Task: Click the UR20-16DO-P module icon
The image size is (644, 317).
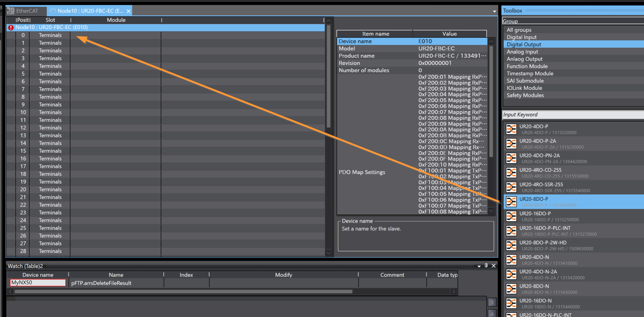Action: [x=511, y=216]
